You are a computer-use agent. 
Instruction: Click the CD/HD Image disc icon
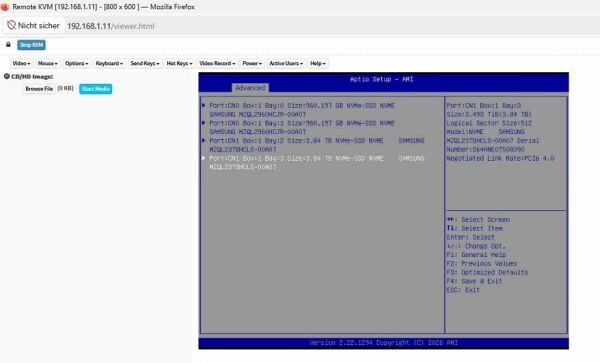pyautogui.click(x=7, y=77)
